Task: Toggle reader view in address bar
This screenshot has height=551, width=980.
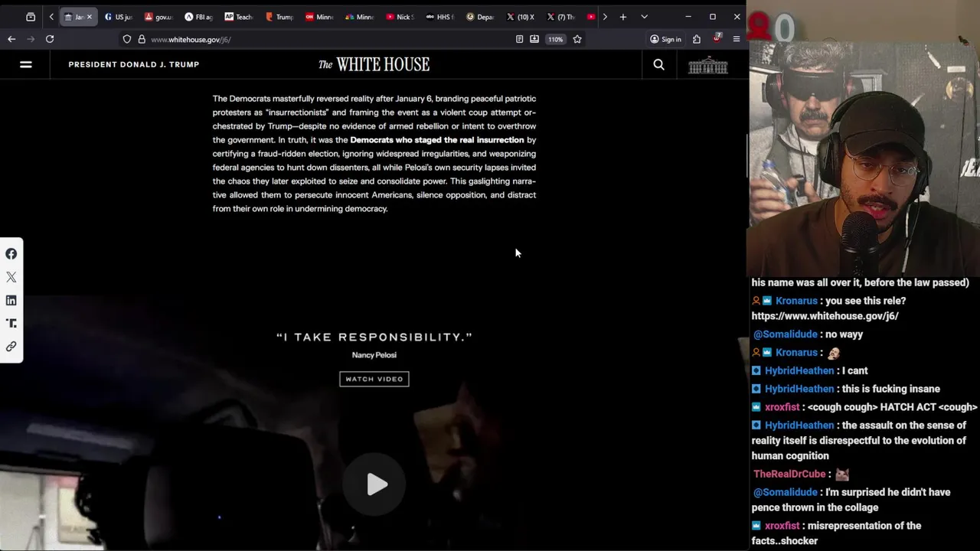Action: [x=519, y=39]
